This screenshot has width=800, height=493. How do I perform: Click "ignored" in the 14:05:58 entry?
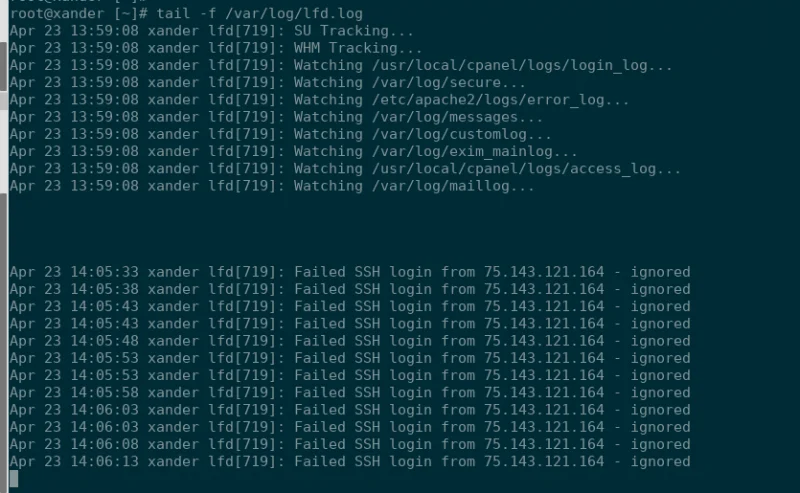660,392
